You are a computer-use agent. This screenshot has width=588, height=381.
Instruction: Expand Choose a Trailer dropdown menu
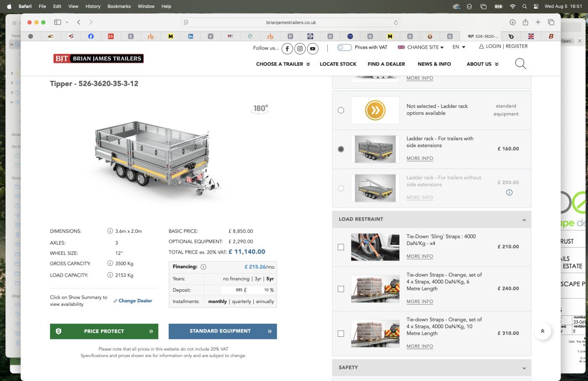283,64
